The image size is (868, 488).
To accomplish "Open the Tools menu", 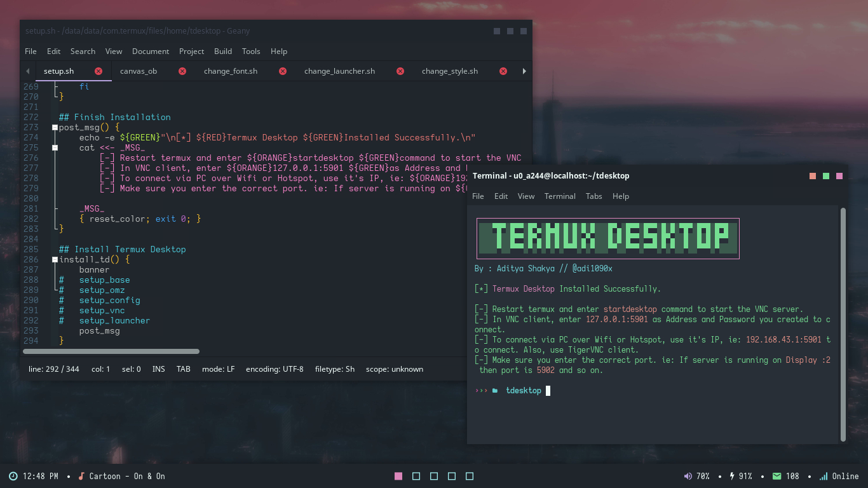I will click(x=251, y=51).
